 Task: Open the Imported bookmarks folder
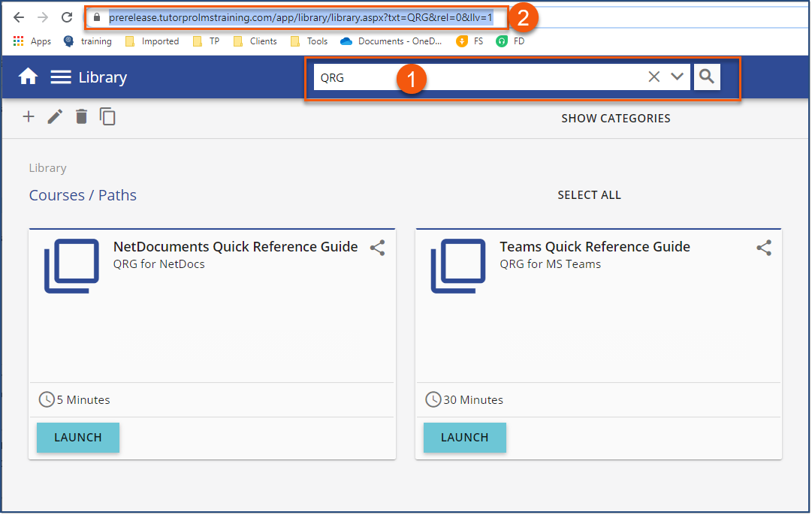[152, 41]
